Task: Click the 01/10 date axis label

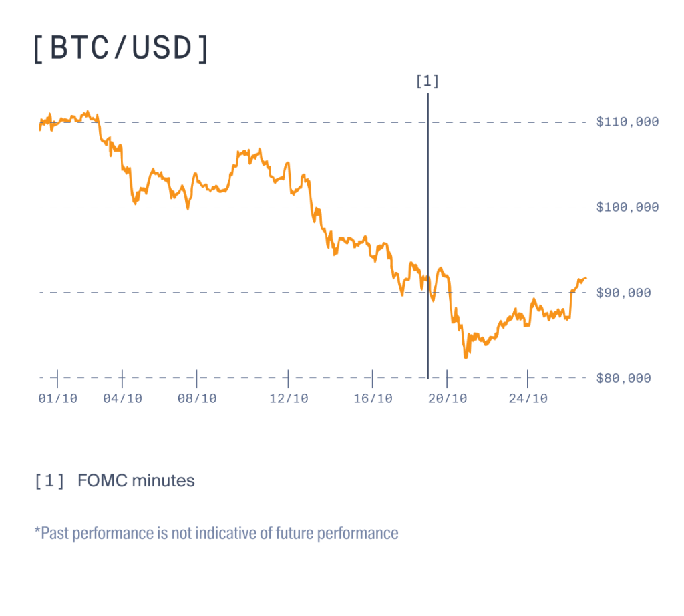Action: point(58,398)
